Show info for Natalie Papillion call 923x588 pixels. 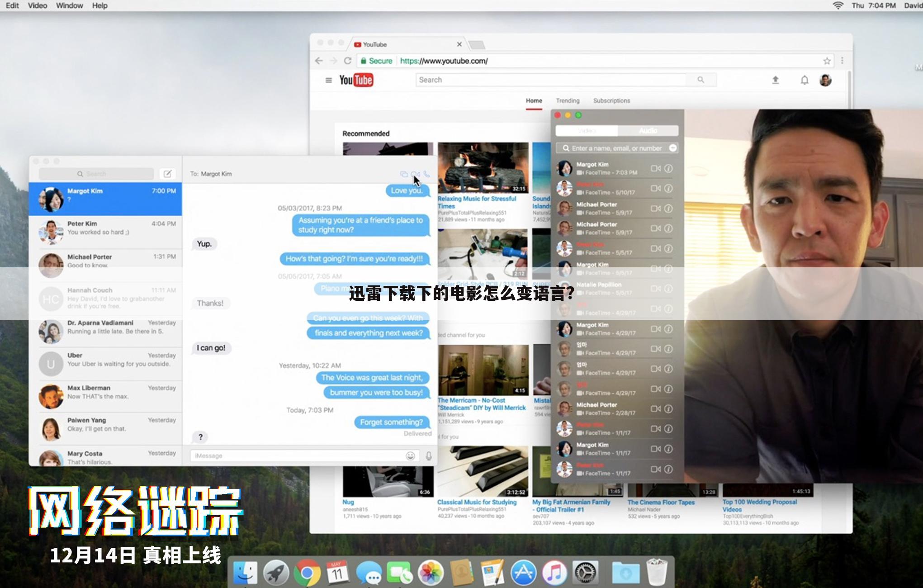[x=668, y=289]
